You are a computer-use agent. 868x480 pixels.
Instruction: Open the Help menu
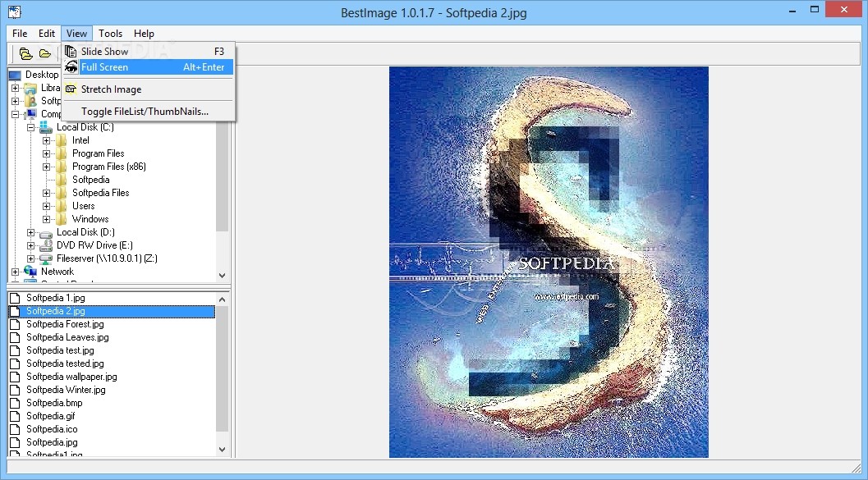click(x=144, y=34)
